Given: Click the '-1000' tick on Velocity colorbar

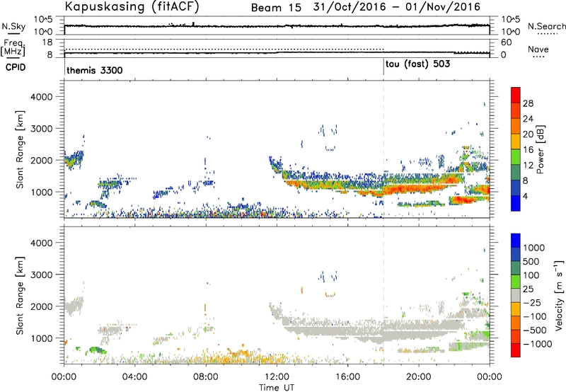Looking at the screenshot, I should tap(537, 344).
